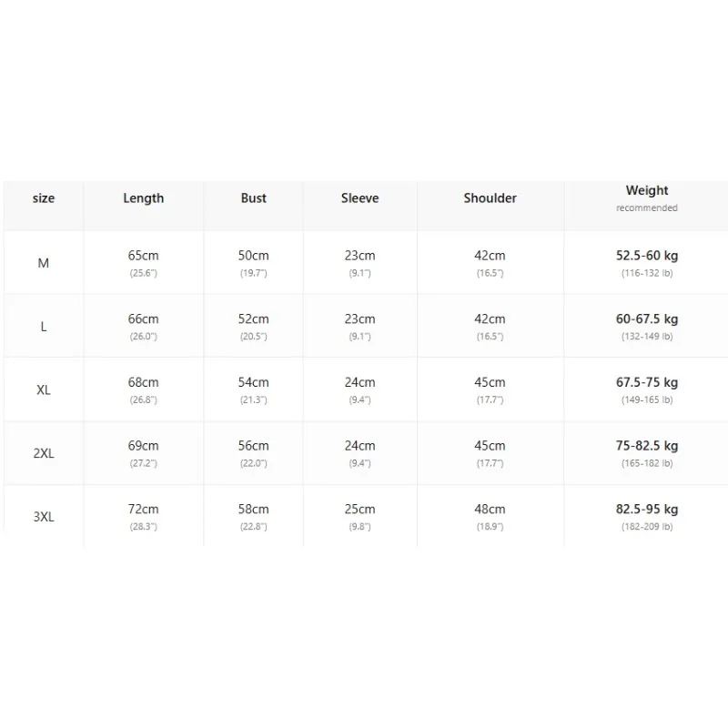This screenshot has height=728, width=728.
Task: Click the Sleeve column header
Action: pos(359,198)
